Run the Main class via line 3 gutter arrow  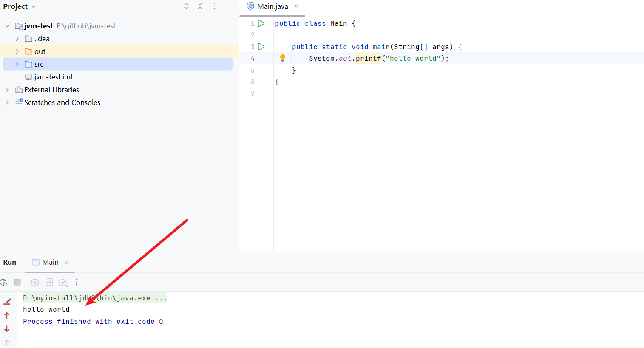261,47
